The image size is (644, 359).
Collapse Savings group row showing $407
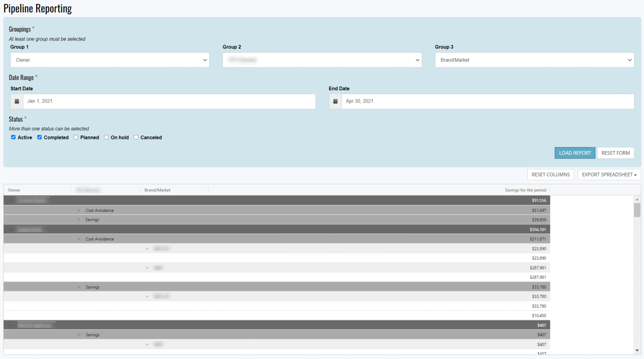[x=79, y=335]
